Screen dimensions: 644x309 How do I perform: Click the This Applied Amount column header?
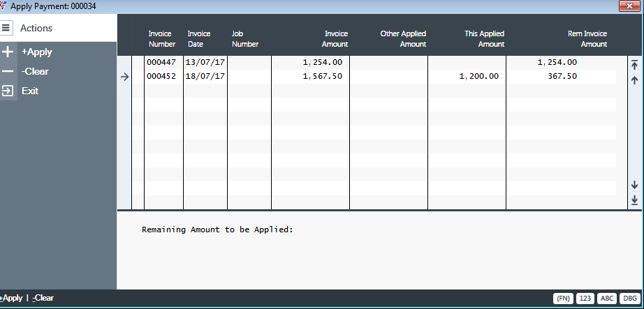pyautogui.click(x=484, y=39)
